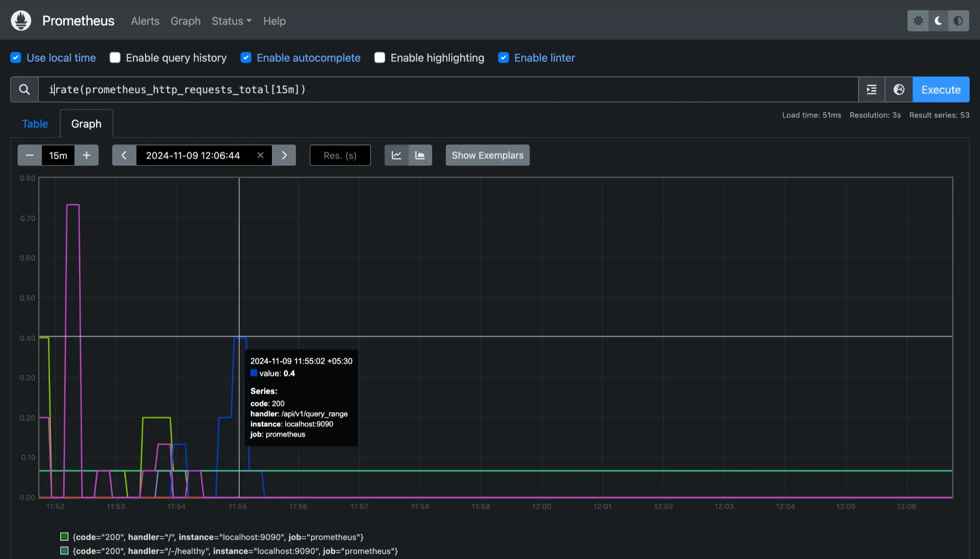Show stacked area graph icon
Image resolution: width=980 pixels, height=559 pixels.
420,155
